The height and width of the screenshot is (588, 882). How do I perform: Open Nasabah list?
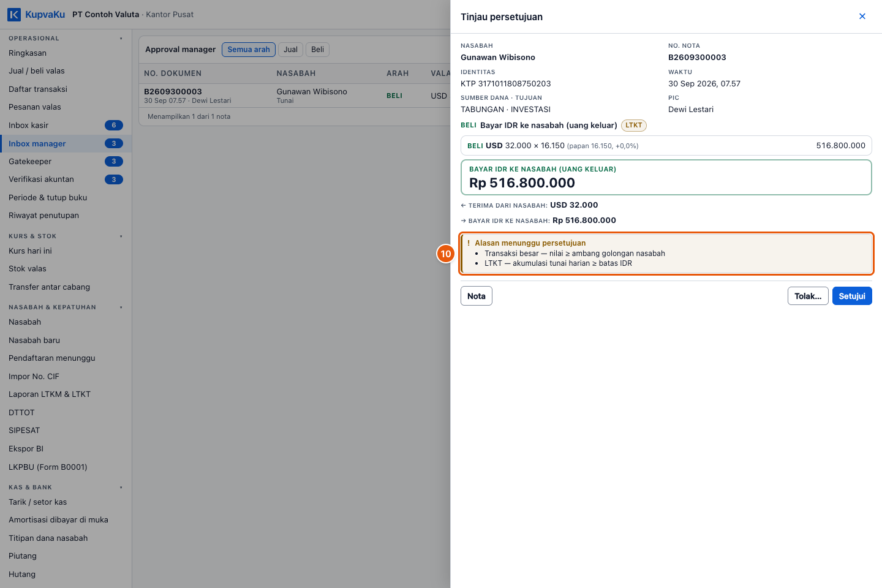coord(66,322)
